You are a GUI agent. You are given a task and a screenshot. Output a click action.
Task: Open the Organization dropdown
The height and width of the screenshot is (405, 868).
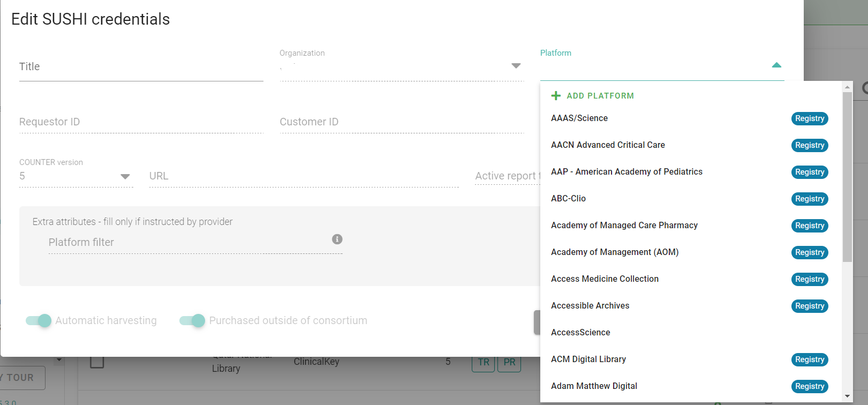(516, 66)
